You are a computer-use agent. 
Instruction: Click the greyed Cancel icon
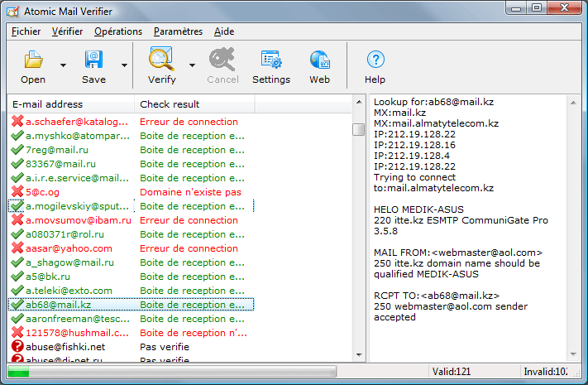222,59
